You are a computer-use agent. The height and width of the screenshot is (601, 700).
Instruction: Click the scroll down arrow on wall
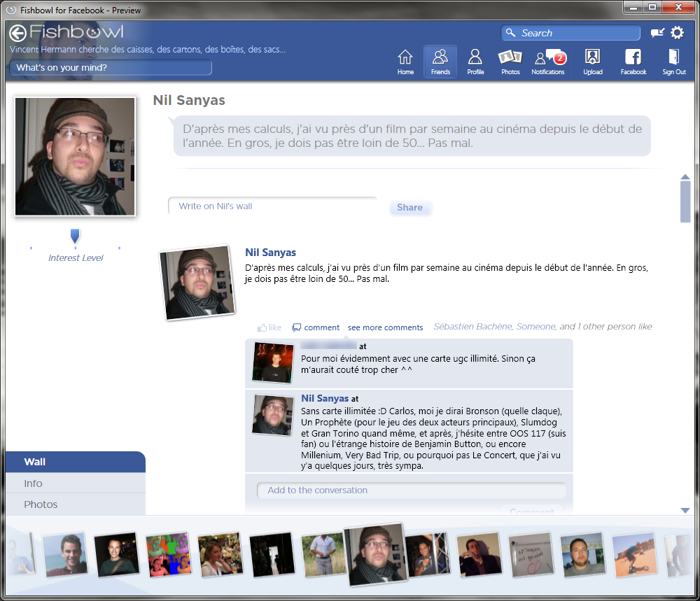point(685,511)
